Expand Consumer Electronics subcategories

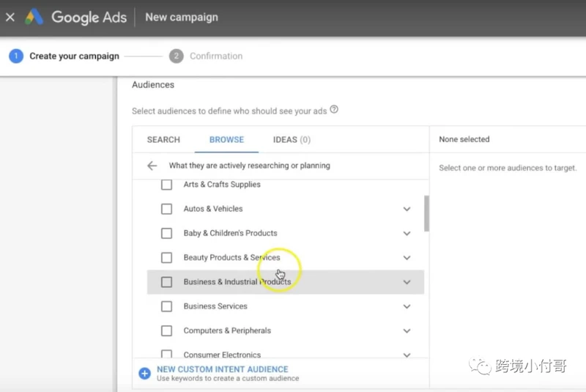pos(407,355)
